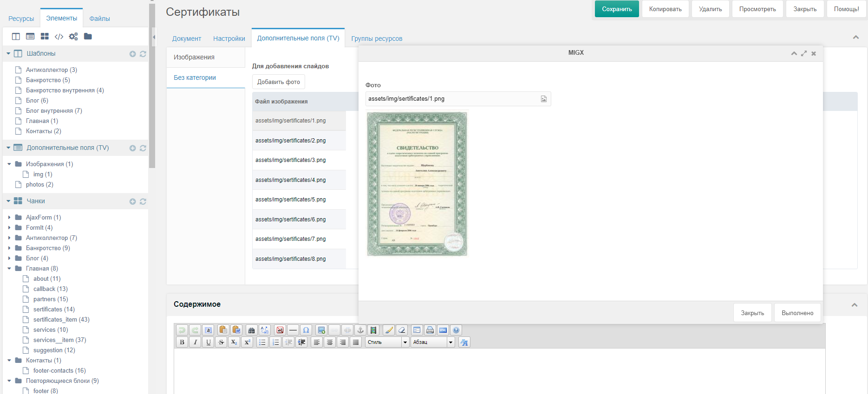
Task: Toggle superscript formatting
Action: [247, 342]
